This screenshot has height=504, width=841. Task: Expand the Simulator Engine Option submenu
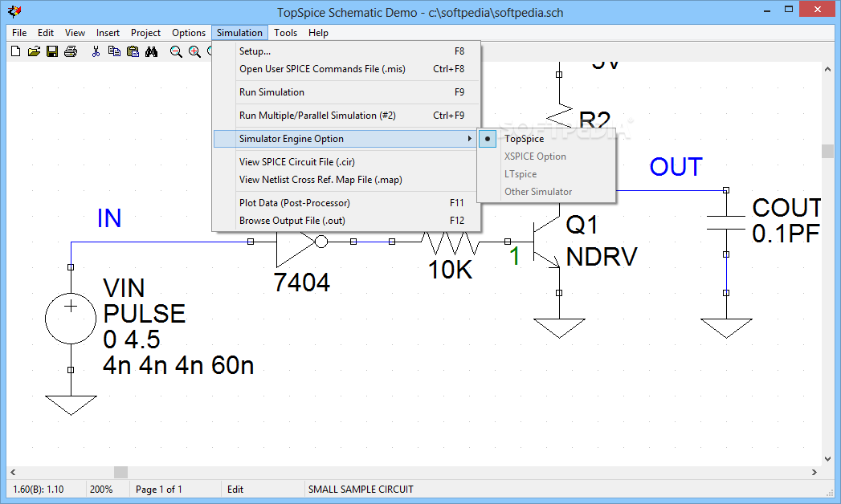pyautogui.click(x=346, y=139)
